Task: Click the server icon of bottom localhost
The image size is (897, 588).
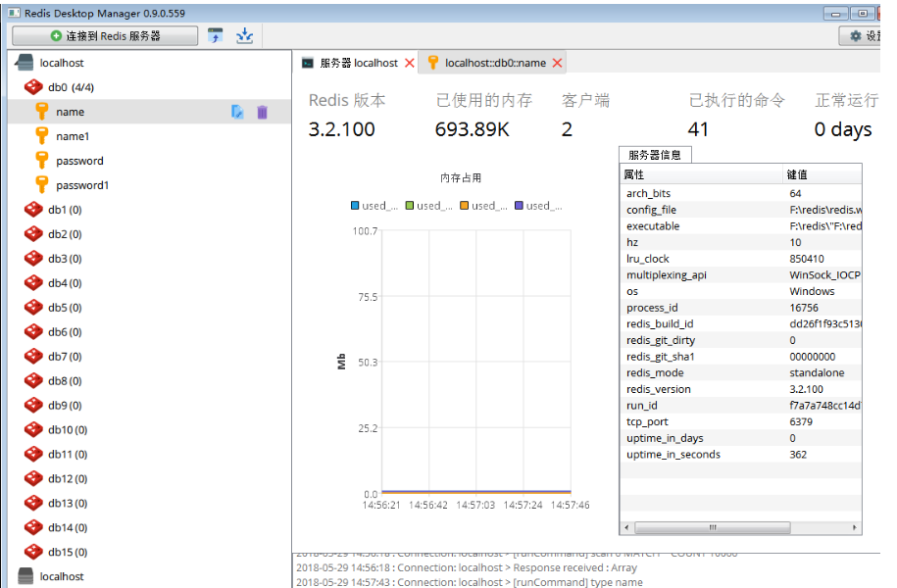Action: point(25,576)
